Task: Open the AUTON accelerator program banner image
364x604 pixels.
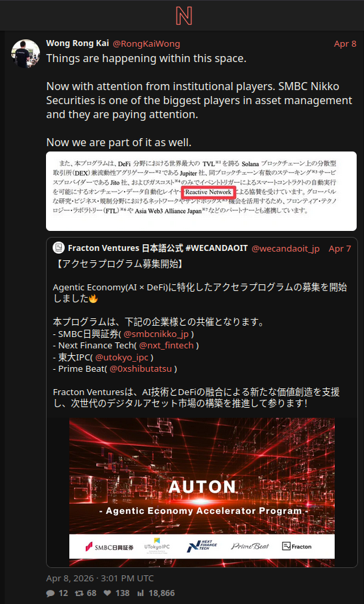Action: [202, 492]
